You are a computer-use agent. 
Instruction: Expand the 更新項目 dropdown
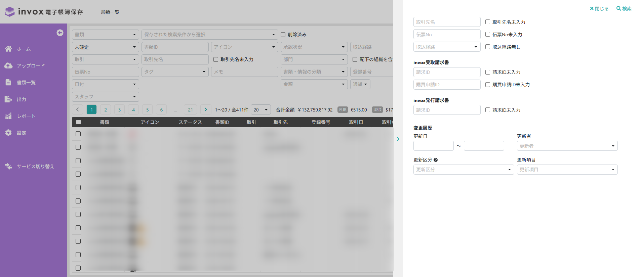pos(567,170)
